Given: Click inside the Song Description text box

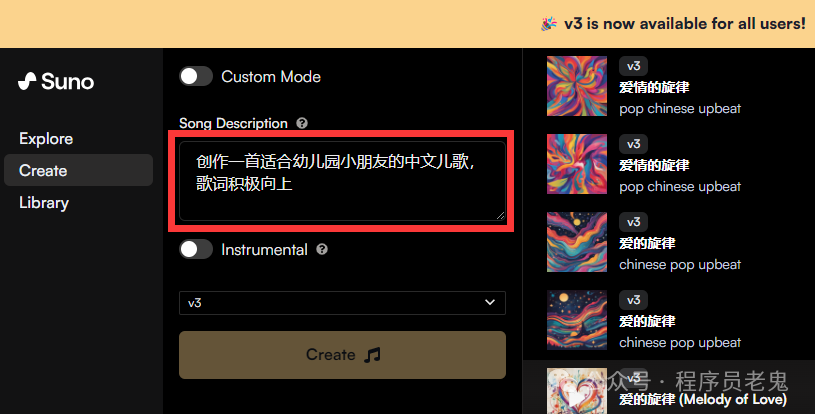Looking at the screenshot, I should click(x=342, y=181).
